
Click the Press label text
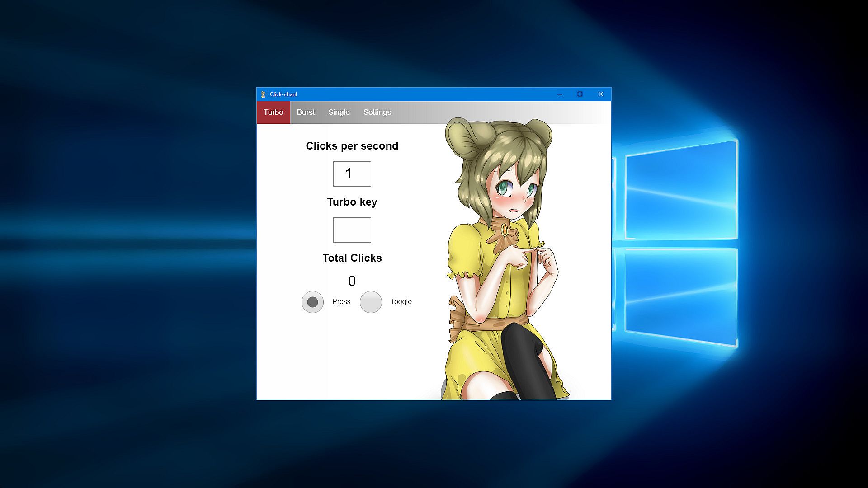(341, 302)
